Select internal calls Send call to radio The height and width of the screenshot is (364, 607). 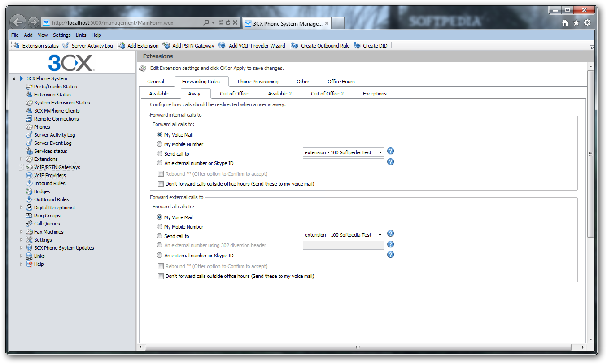(160, 153)
